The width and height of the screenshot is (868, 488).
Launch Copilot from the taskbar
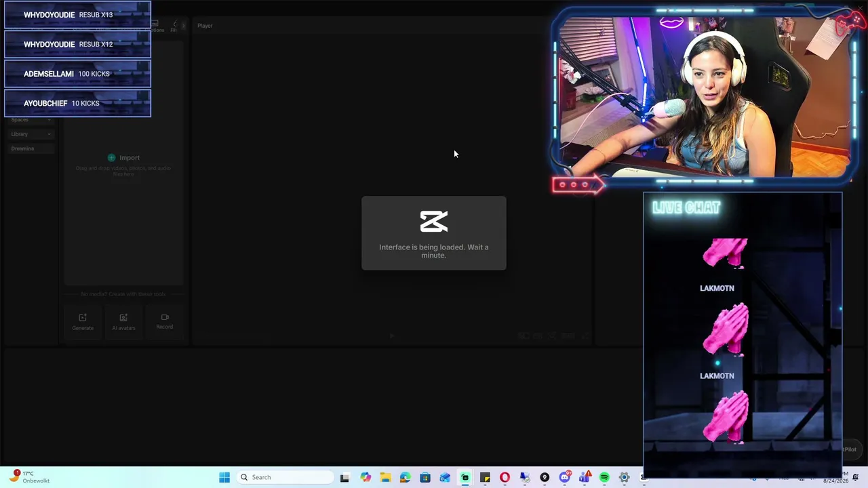tap(366, 477)
